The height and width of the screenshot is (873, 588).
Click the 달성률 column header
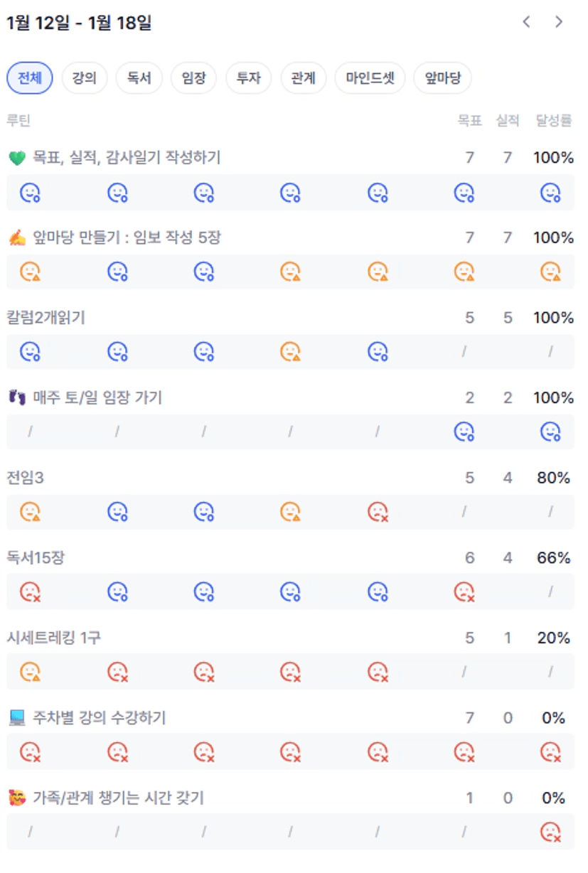click(553, 121)
